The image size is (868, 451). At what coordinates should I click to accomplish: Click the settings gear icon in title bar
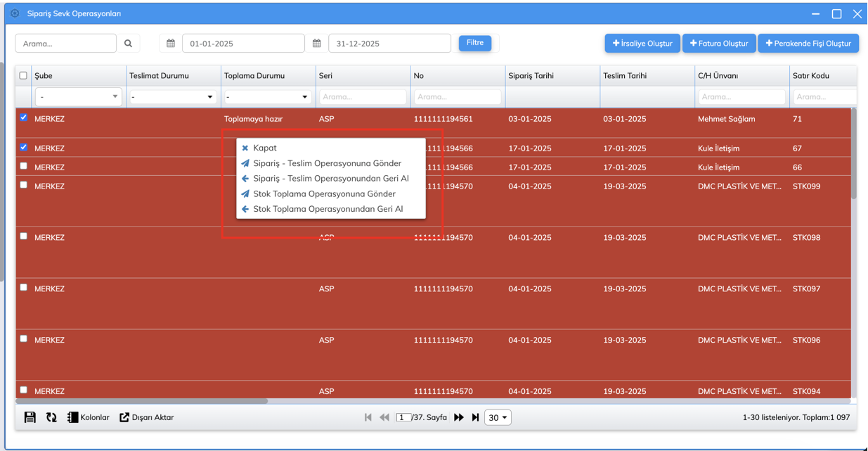pos(15,13)
